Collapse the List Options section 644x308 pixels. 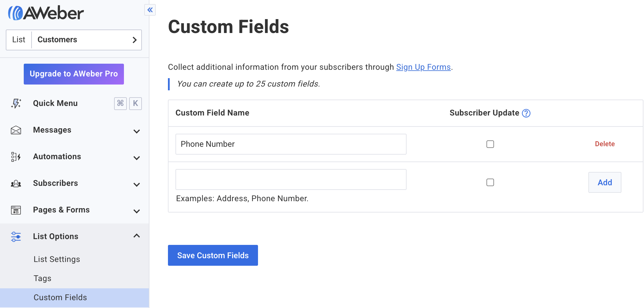(x=136, y=236)
